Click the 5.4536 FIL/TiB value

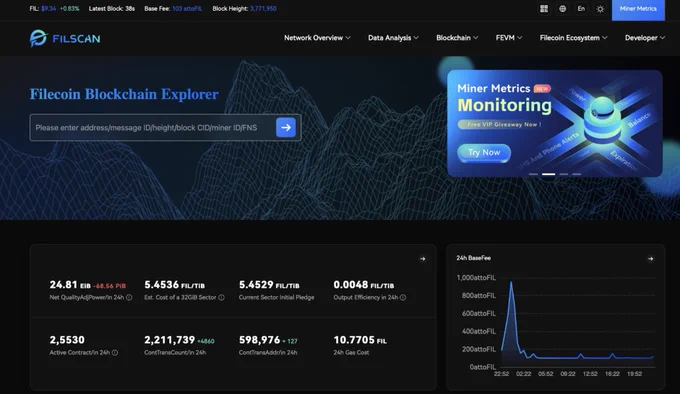click(174, 285)
